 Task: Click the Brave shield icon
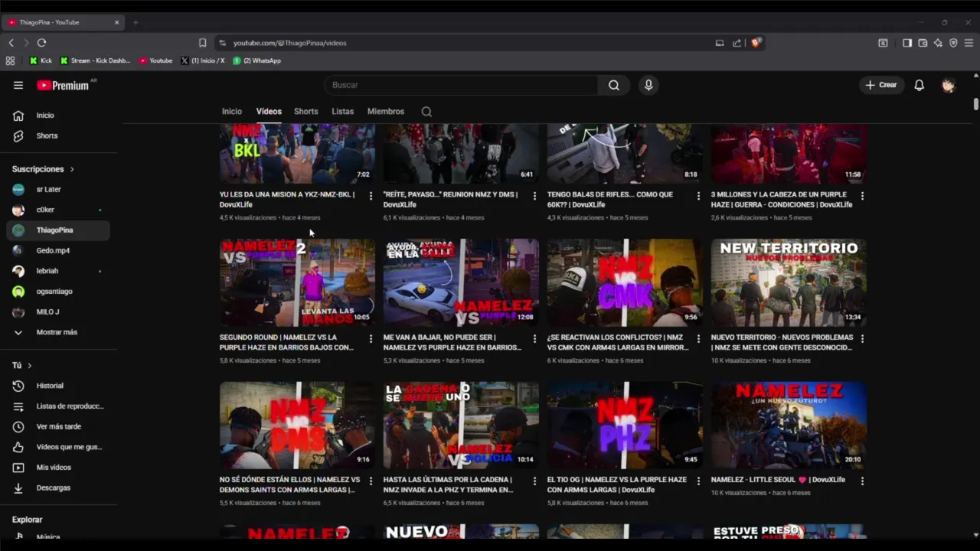pos(756,43)
